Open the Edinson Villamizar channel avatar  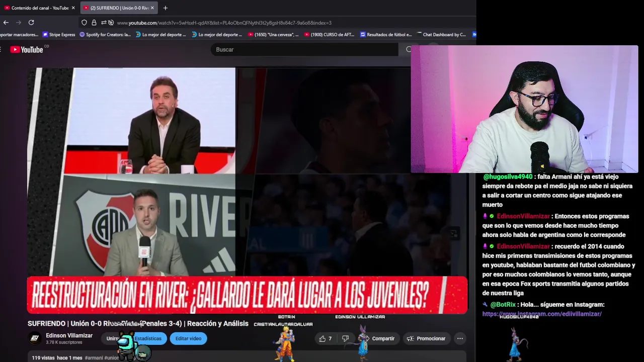(x=34, y=338)
